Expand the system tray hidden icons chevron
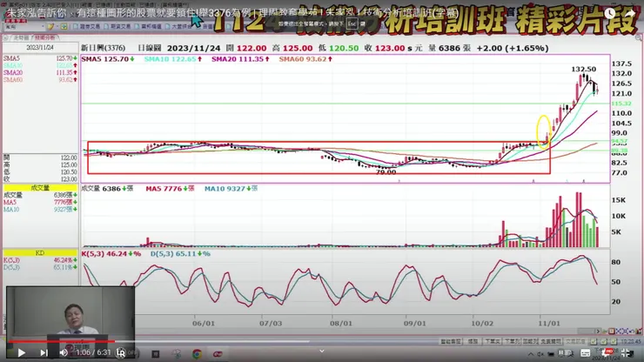This screenshot has height=362, width=644. point(531,354)
